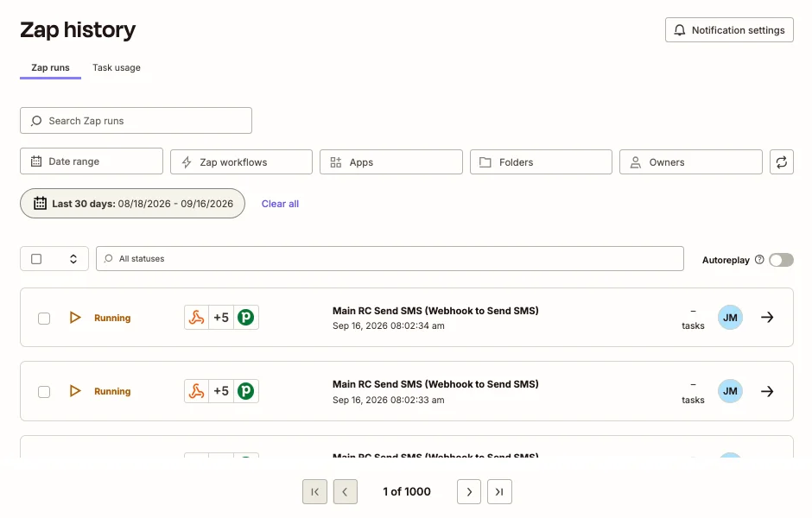This screenshot has height=518, width=812.
Task: Click the JM avatar in 08:02:33 row
Action: (x=730, y=391)
